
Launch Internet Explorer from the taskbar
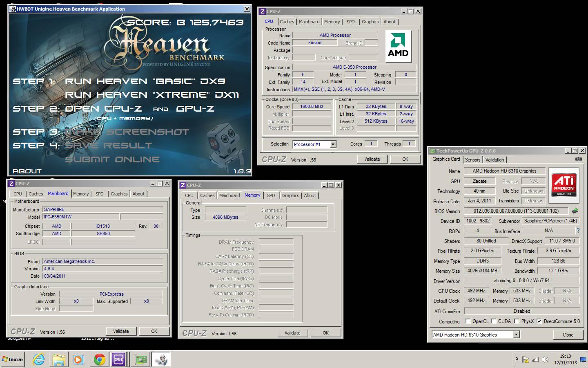click(x=39, y=359)
